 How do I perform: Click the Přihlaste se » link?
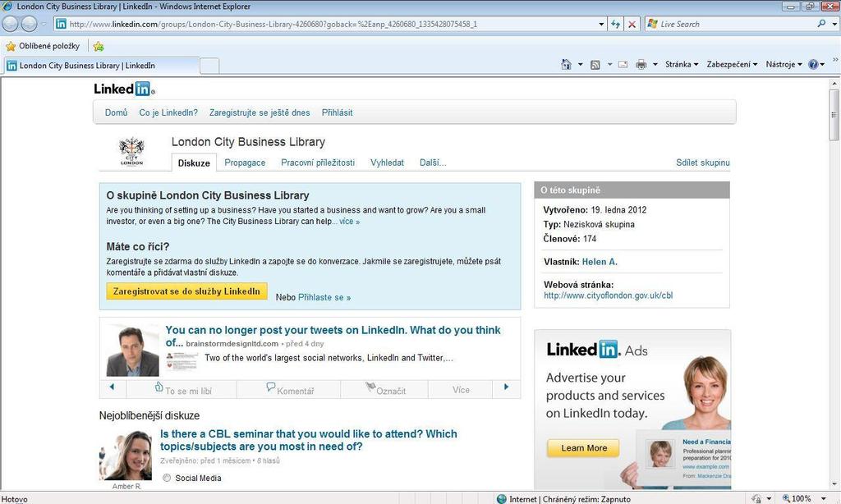(x=324, y=297)
